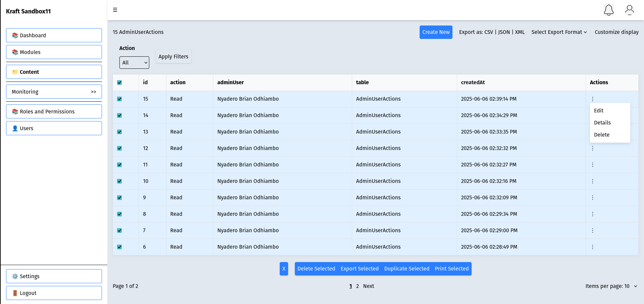Click current page 1 link

pos(351,286)
